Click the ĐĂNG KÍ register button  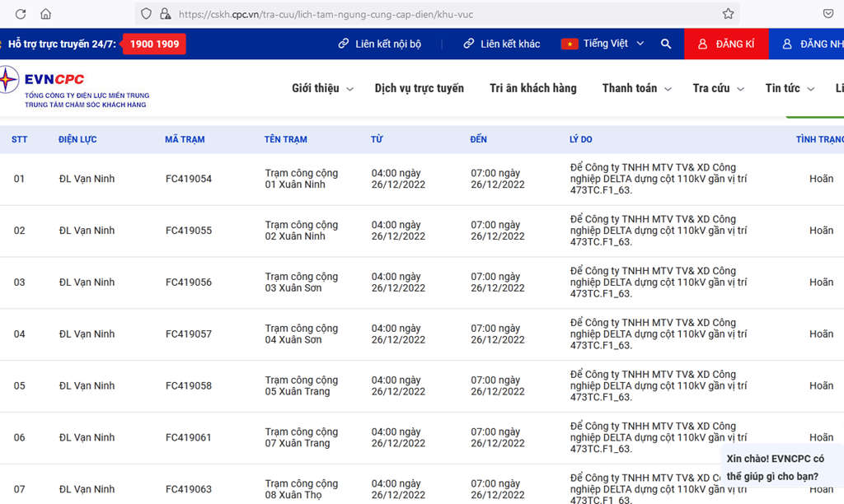click(x=726, y=44)
